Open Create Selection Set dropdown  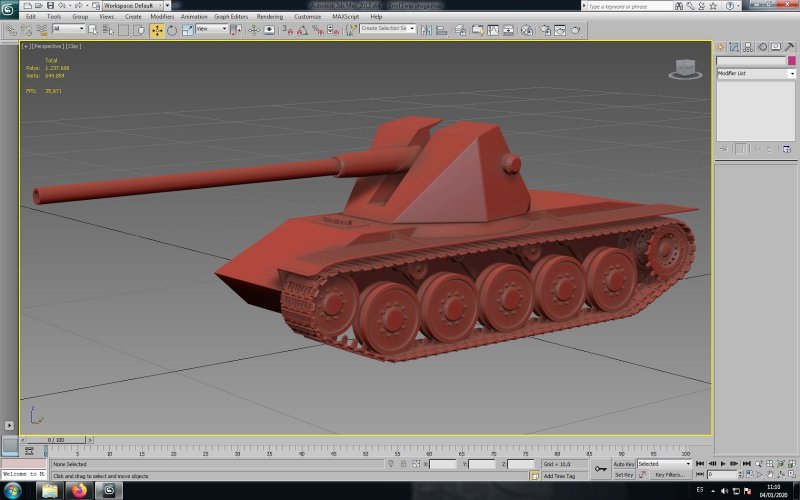pyautogui.click(x=388, y=29)
